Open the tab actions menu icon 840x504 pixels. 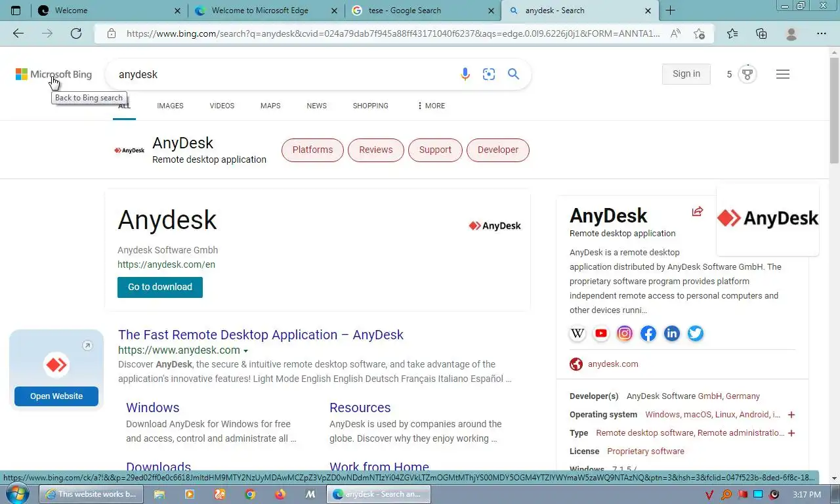coord(16,10)
